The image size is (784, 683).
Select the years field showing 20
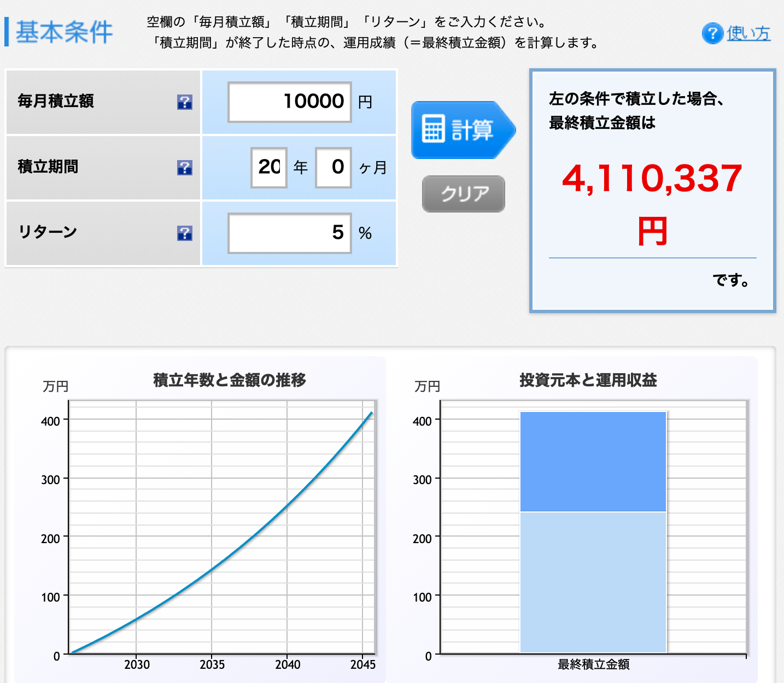(269, 167)
